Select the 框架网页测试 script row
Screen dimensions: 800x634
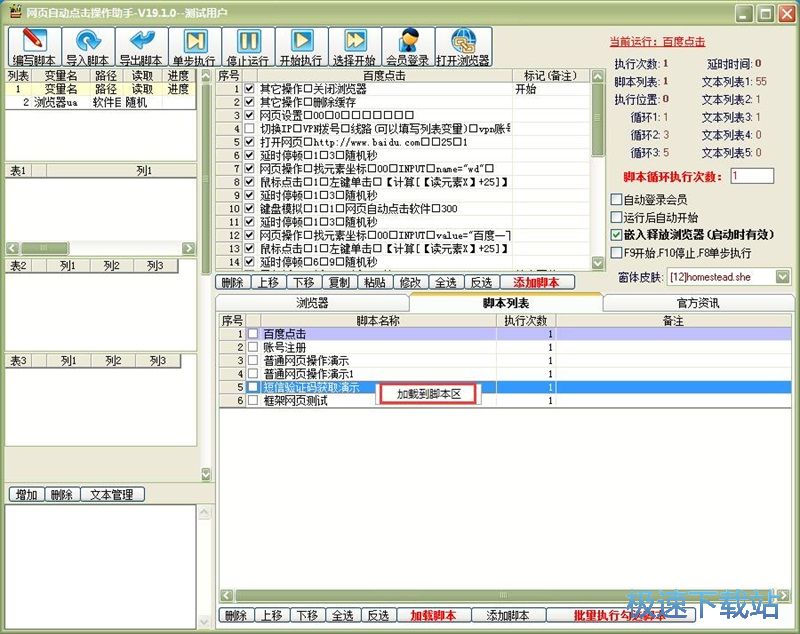505,400
